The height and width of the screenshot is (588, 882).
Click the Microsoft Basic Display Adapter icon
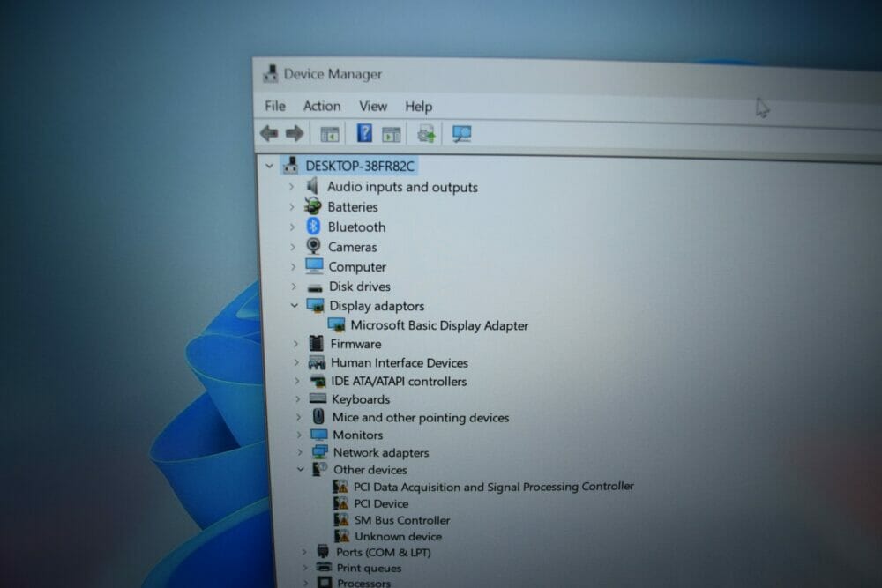pyautogui.click(x=336, y=325)
